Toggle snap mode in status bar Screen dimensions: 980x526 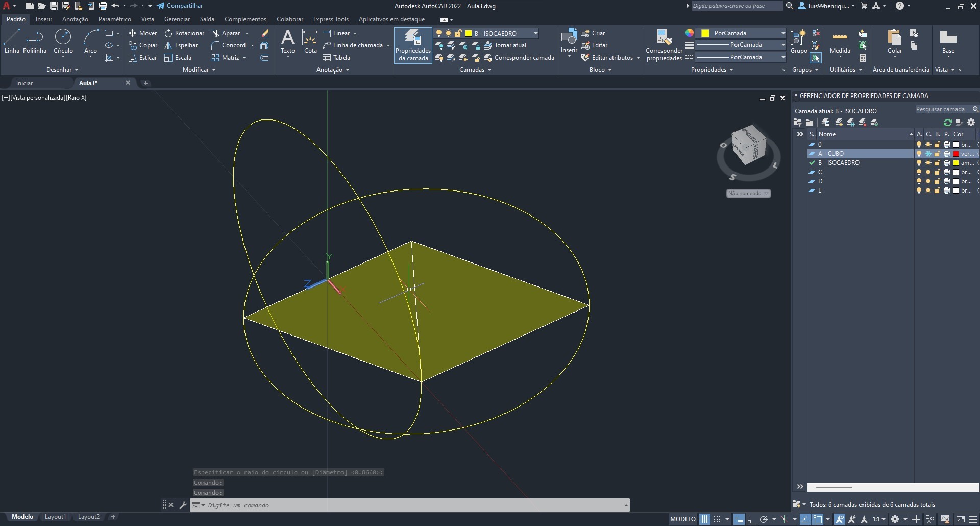point(717,519)
